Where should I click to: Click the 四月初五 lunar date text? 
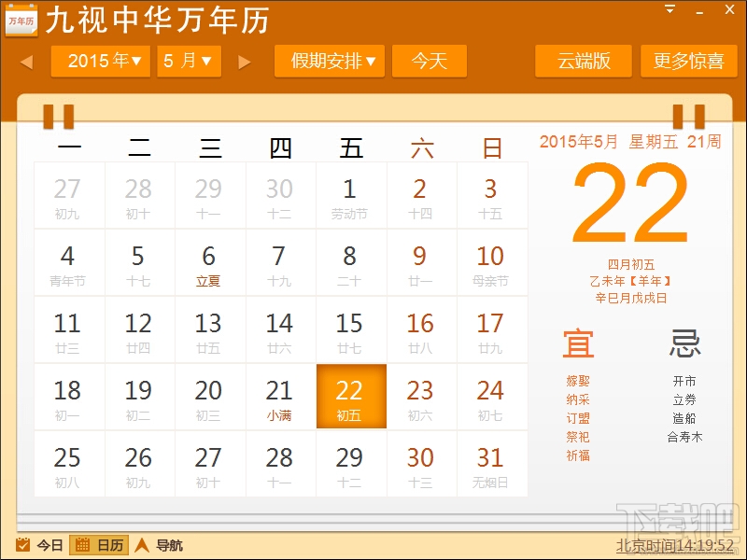[x=631, y=264]
